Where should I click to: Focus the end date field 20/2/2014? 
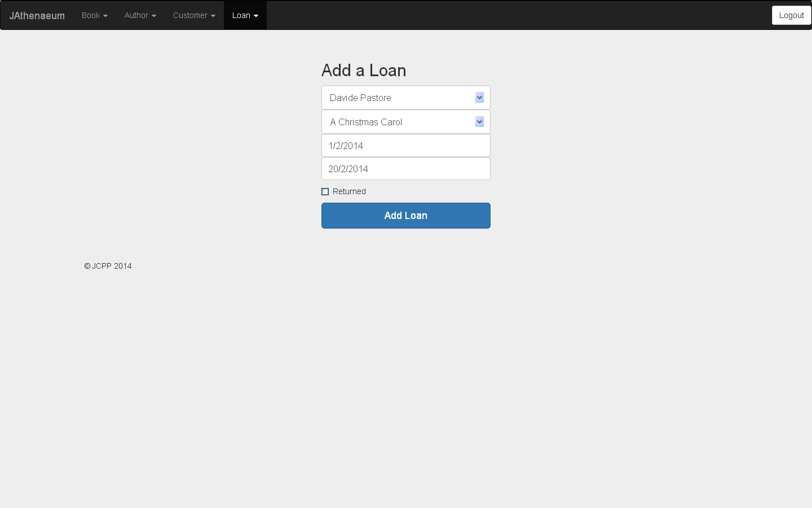click(x=406, y=169)
